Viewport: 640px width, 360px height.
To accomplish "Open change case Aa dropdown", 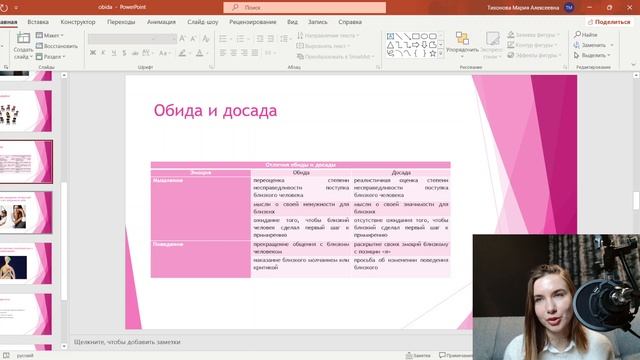I will tap(164, 53).
